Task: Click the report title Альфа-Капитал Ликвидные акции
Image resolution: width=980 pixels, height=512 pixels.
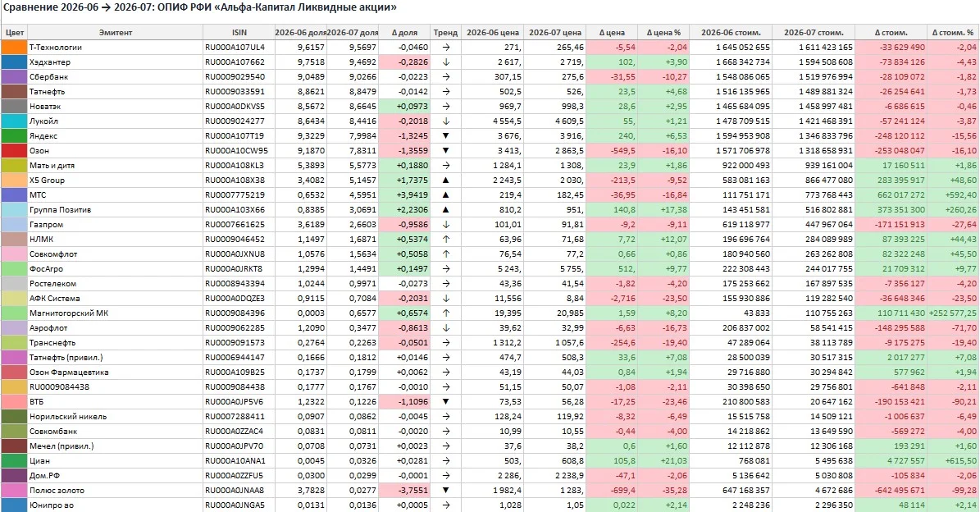Action: 306,8
